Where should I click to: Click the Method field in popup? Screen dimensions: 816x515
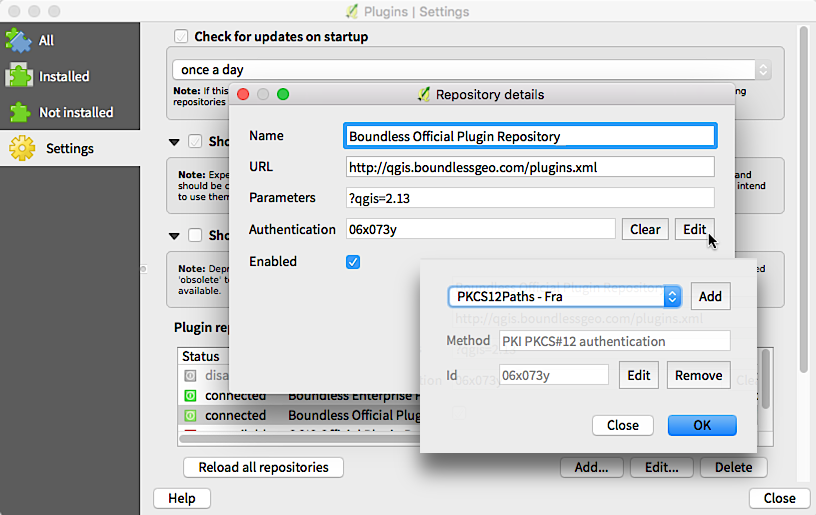tap(615, 341)
